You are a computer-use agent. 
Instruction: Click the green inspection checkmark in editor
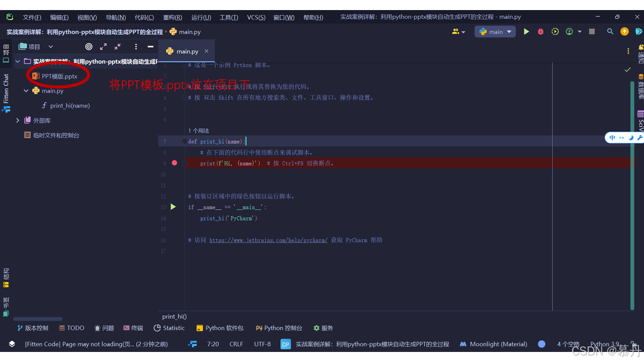627,69
